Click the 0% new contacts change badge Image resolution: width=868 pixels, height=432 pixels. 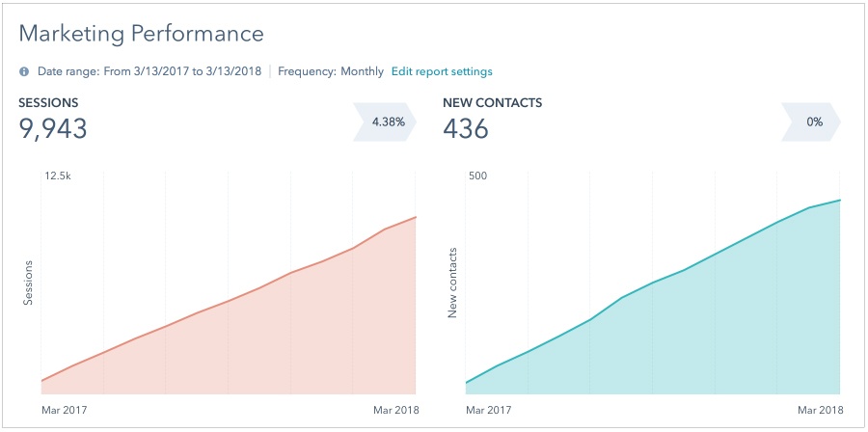(x=811, y=121)
